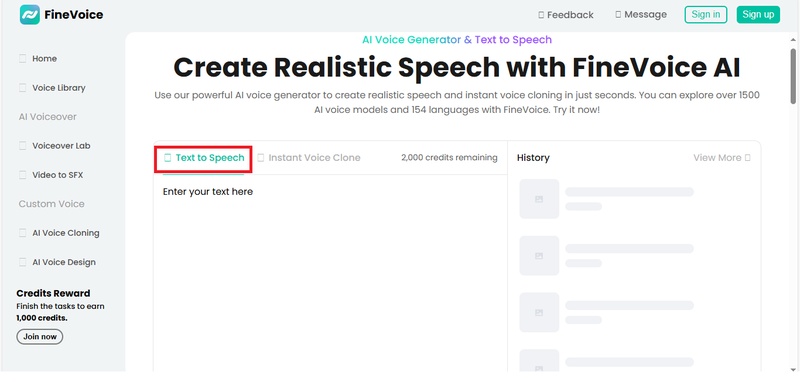Click the Sign in button
800x382 pixels.
click(x=706, y=14)
